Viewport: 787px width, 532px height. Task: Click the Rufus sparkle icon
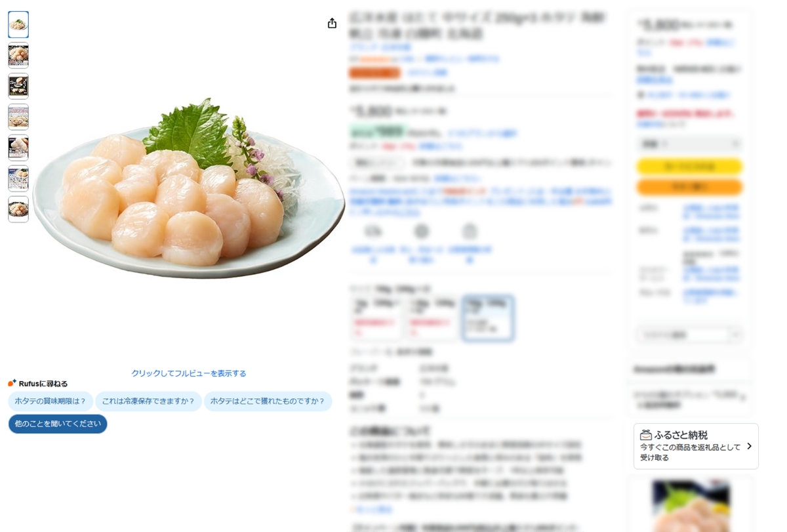pos(12,383)
